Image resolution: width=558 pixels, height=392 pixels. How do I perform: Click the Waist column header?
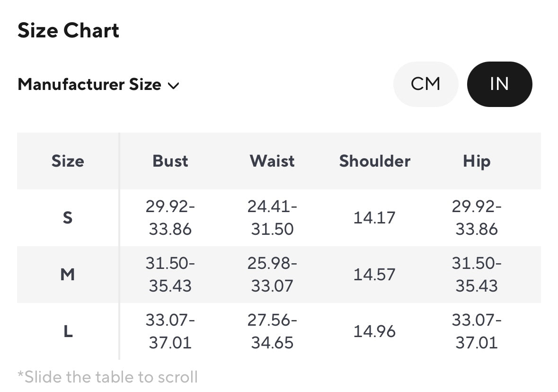(272, 161)
